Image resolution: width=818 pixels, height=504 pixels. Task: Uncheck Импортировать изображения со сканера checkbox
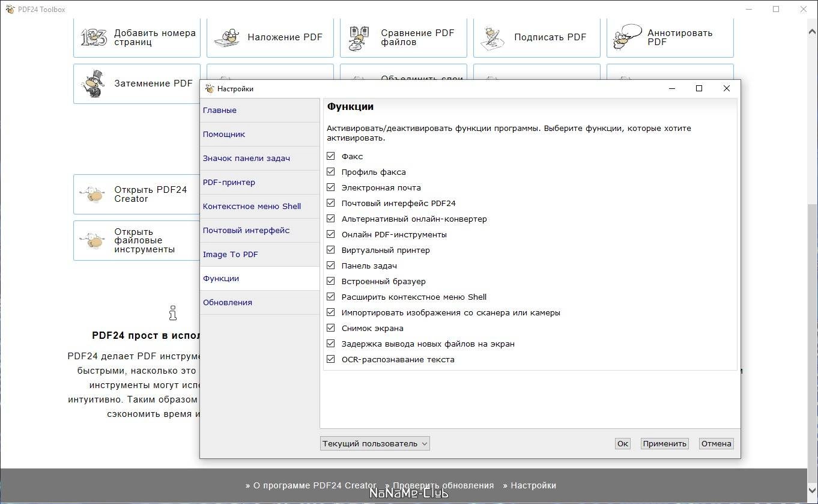click(330, 312)
